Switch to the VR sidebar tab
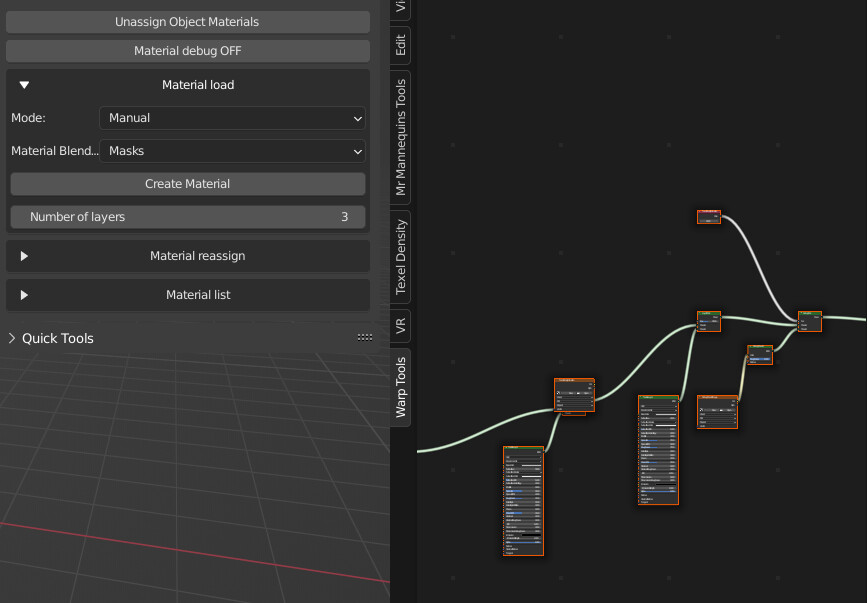Image resolution: width=867 pixels, height=603 pixels. (x=400, y=324)
